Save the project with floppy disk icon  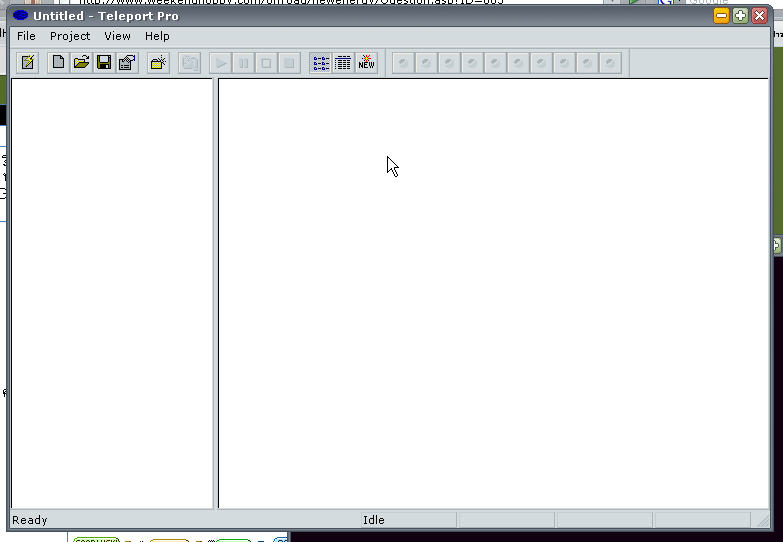104,63
